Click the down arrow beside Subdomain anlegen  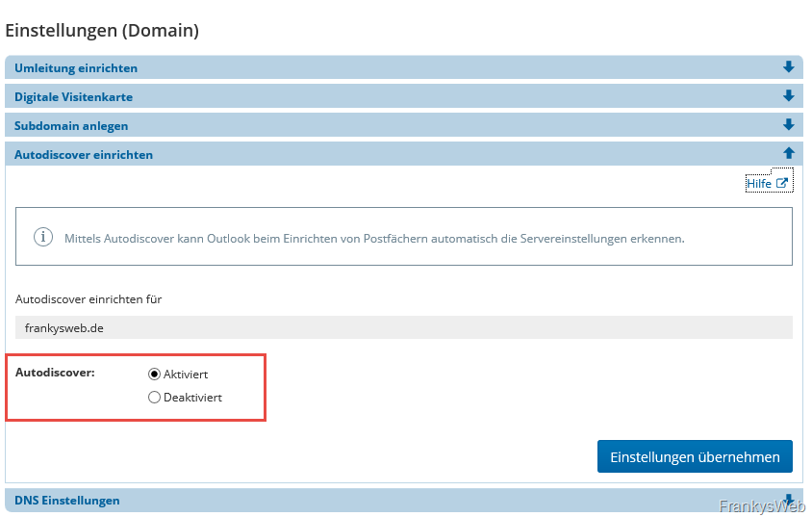point(789,125)
